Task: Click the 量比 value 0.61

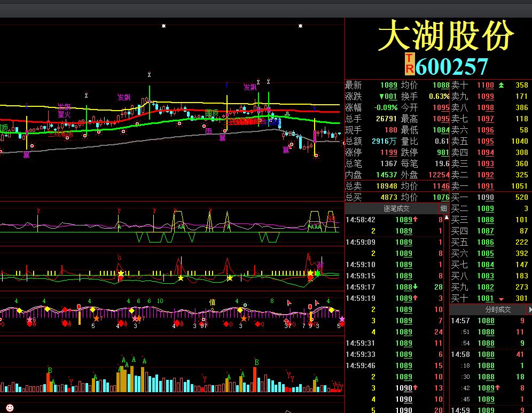Action: click(442, 141)
